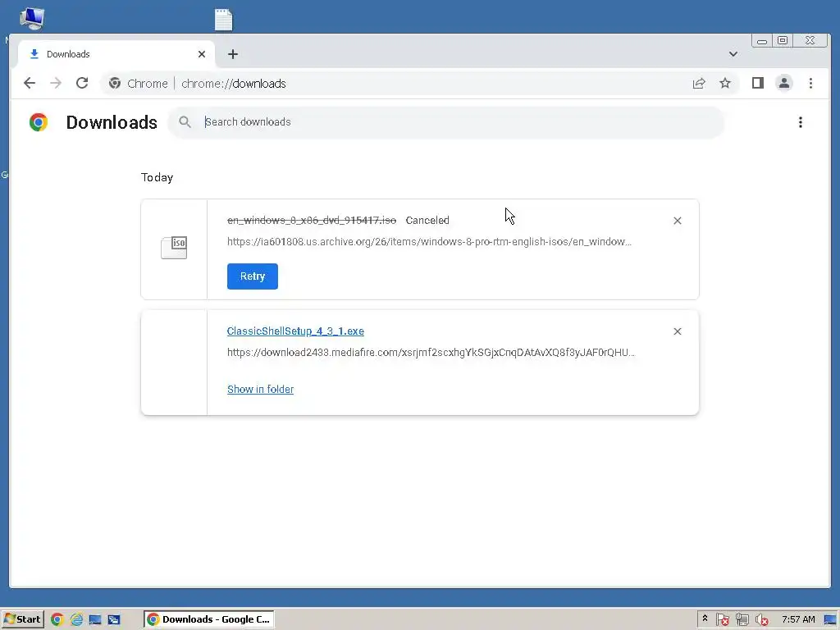
Task: Launch Internet Explorer from quick launch
Action: tap(76, 620)
